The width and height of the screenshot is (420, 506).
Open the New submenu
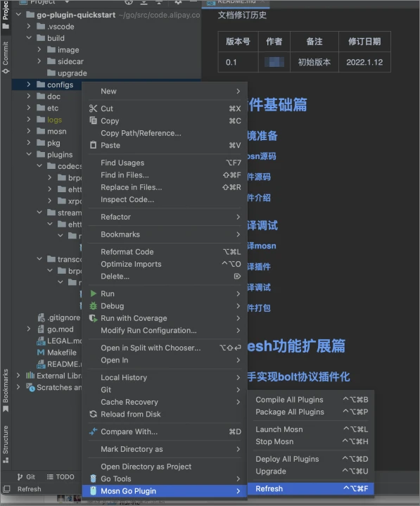coord(165,91)
